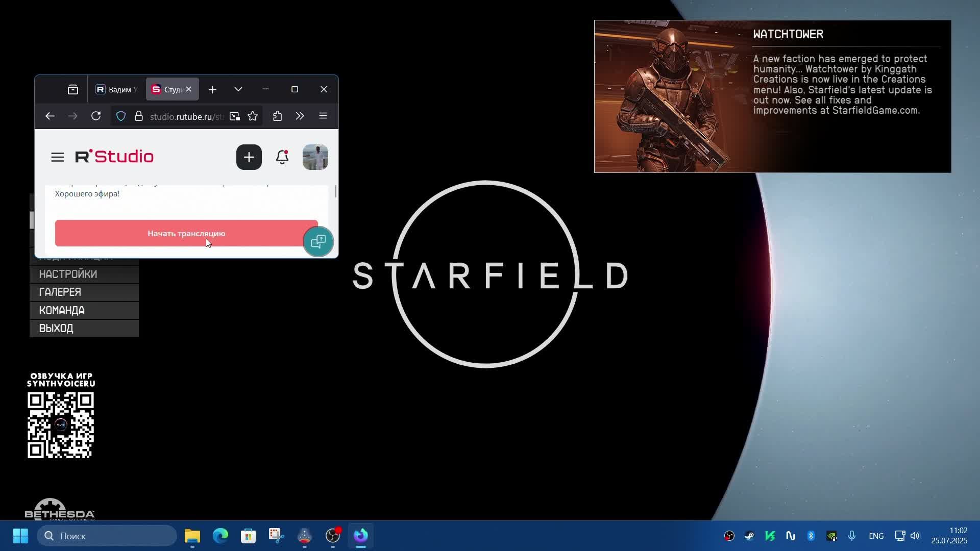The image size is (980, 551).
Task: Open the RUTUBE Studio hamburger sidebar menu
Action: (x=58, y=157)
